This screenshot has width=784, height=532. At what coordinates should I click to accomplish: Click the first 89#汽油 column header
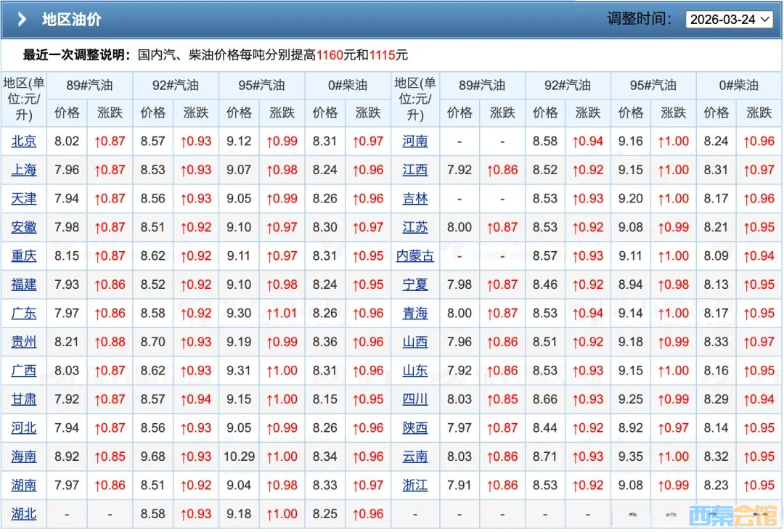89,86
